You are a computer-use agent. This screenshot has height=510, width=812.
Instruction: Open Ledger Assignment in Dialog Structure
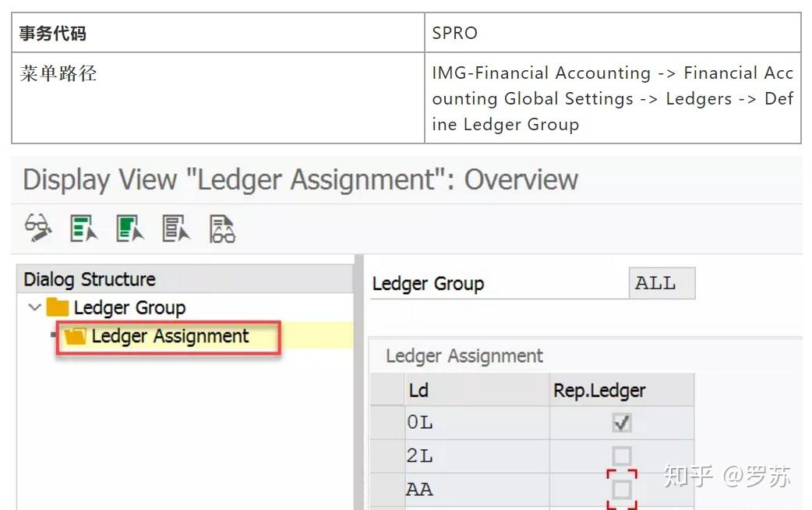[x=170, y=336]
